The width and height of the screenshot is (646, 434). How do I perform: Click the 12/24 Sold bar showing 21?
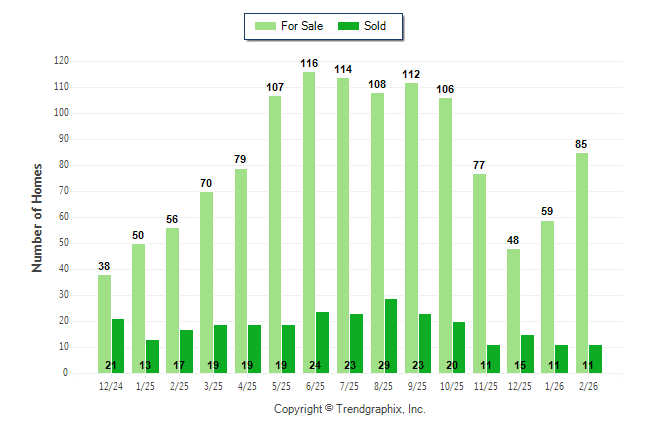point(118,346)
